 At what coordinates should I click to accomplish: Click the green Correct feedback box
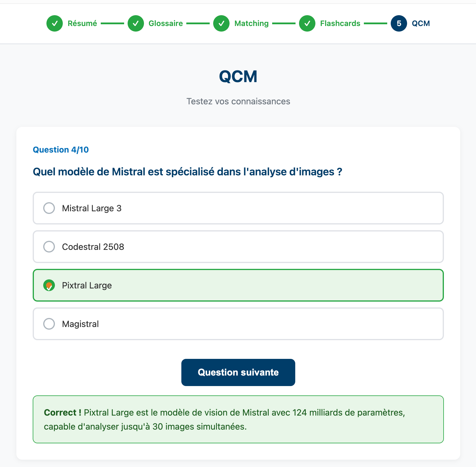point(238,419)
